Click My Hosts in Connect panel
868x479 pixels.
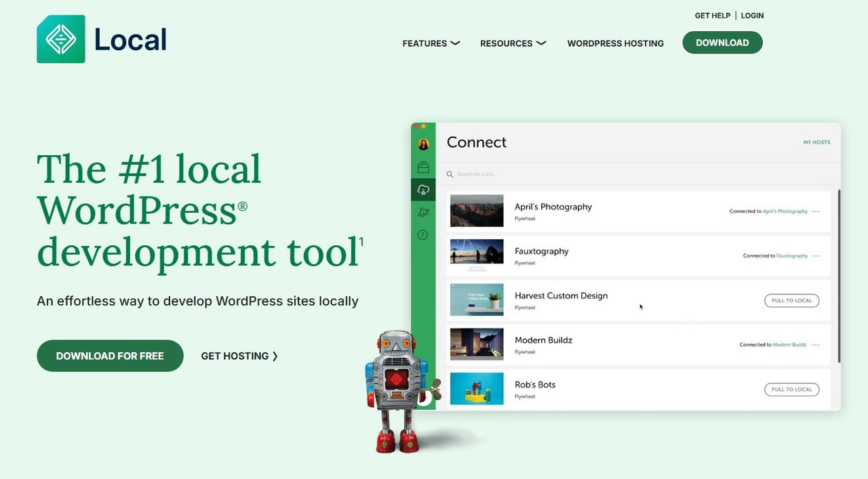coord(816,142)
